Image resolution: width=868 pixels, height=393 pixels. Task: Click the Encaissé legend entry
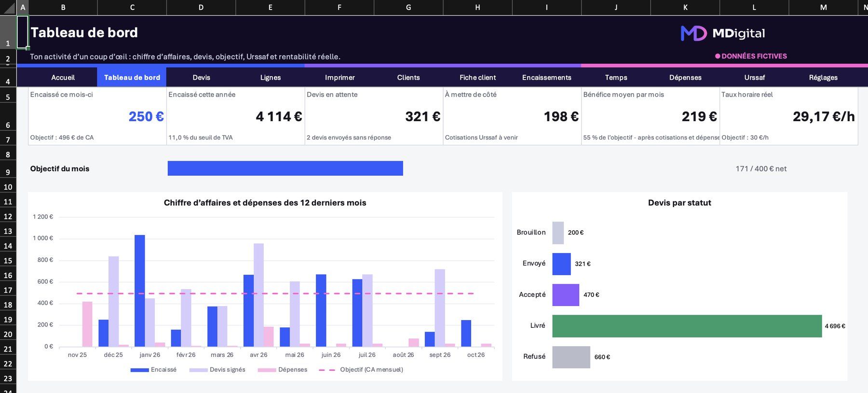pyautogui.click(x=153, y=370)
